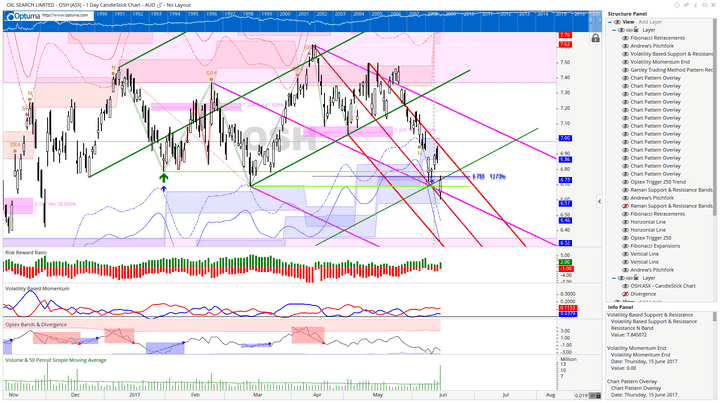720x403 pixels.
Task: Click the green up arrow marker on chart
Action: pos(163,177)
